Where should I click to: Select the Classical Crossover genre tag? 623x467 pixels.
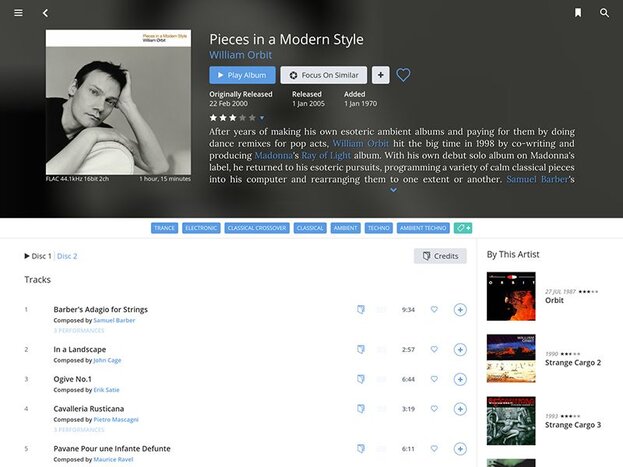[257, 228]
